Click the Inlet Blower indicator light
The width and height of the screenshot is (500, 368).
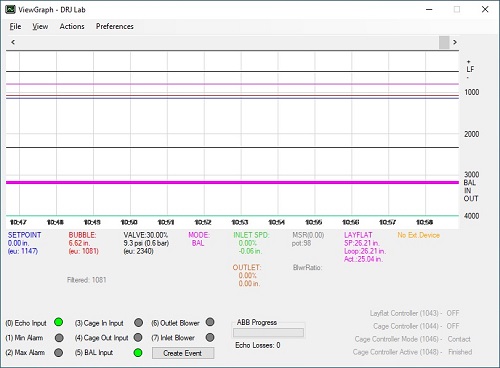click(x=210, y=337)
